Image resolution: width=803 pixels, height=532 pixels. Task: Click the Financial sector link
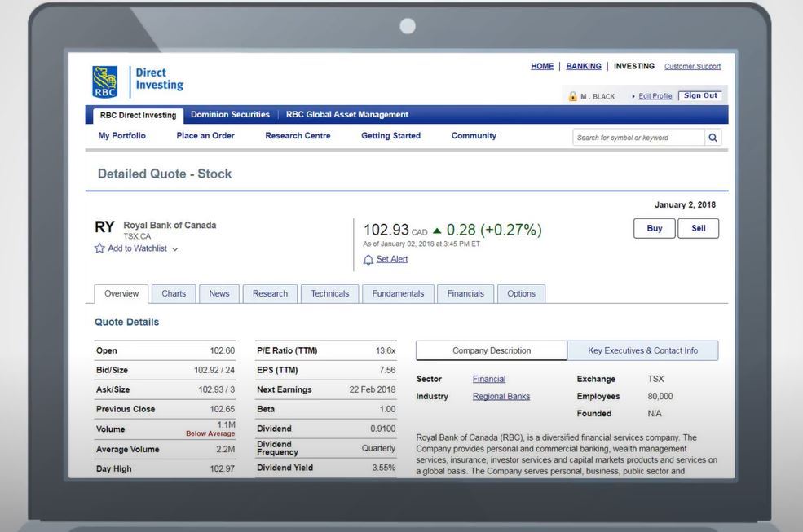(489, 379)
